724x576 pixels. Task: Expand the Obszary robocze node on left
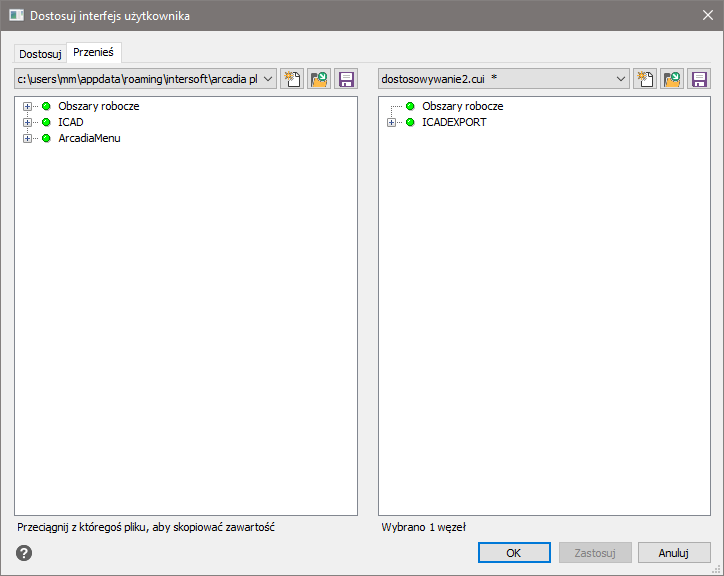click(x=28, y=106)
